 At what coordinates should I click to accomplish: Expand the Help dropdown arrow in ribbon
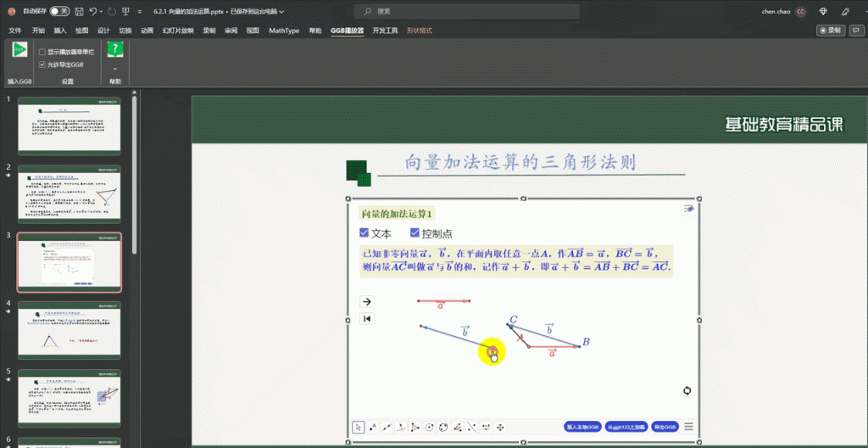(x=115, y=69)
